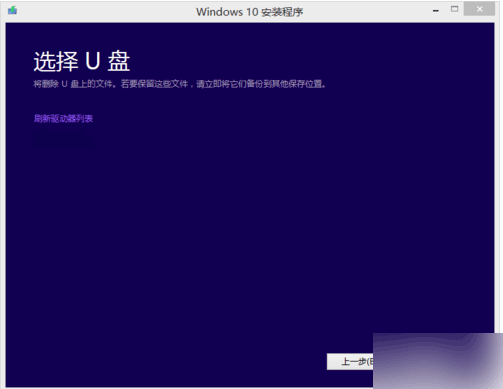The image size is (503, 389).
Task: Click the 刷新驱动器列表 link
Action: point(63,118)
